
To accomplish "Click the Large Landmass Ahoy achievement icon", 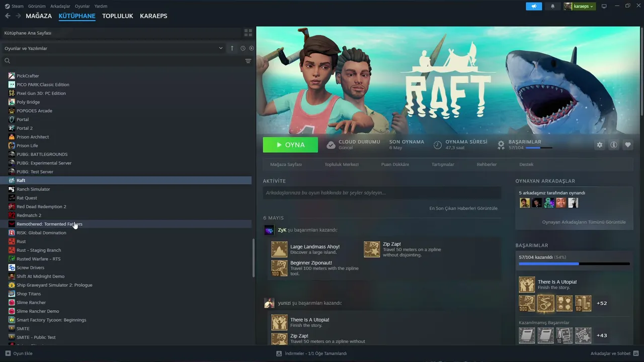I will [279, 249].
